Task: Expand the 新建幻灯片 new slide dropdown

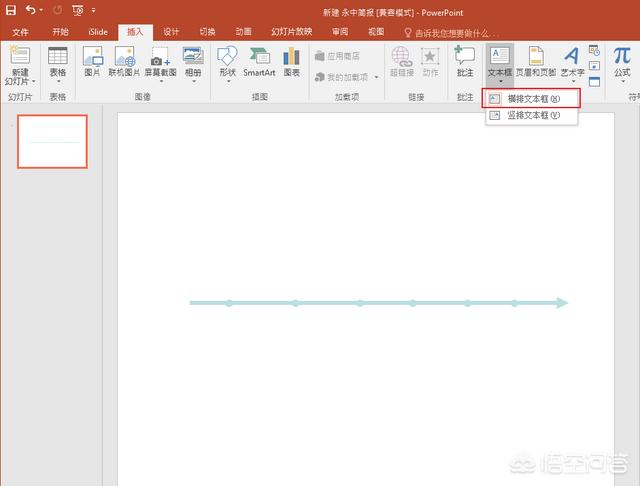Action: pos(20,78)
